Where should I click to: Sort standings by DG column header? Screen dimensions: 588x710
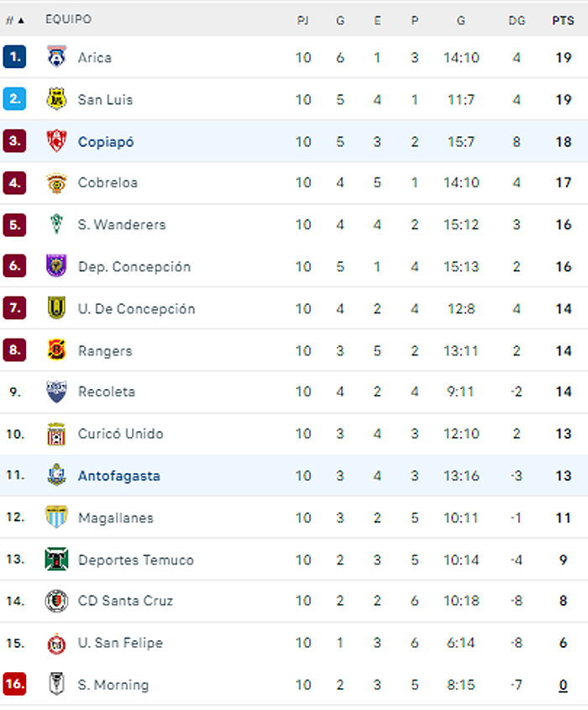[x=517, y=20]
